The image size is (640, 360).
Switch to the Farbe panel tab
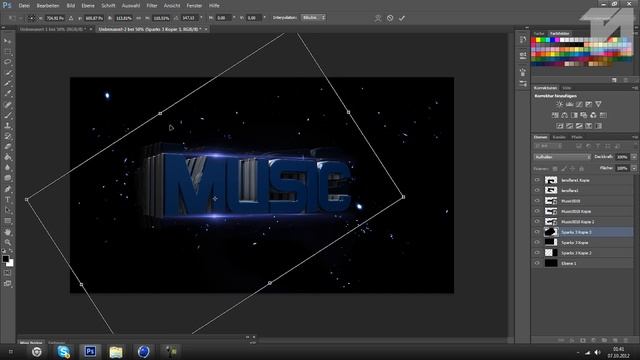539,33
